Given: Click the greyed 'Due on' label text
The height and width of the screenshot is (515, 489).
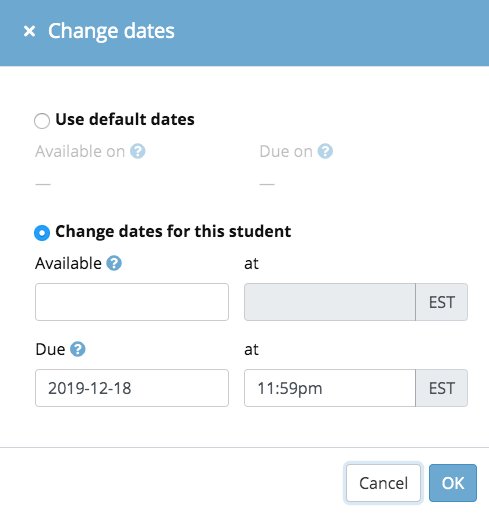Looking at the screenshot, I should click(x=286, y=151).
